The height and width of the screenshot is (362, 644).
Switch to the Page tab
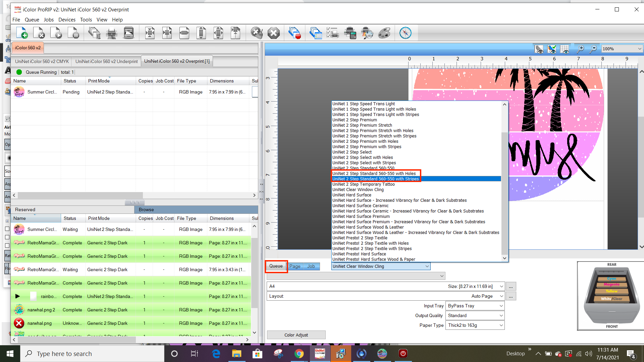[295, 266]
